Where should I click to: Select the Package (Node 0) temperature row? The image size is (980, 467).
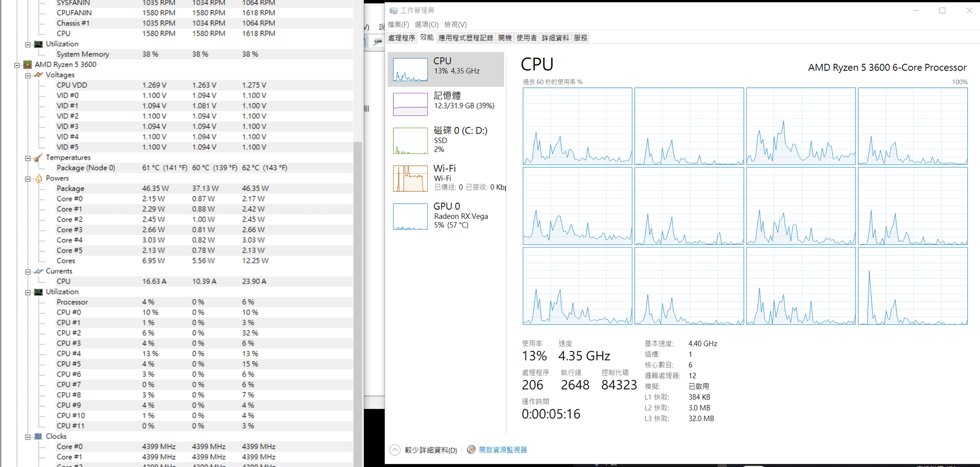click(86, 168)
